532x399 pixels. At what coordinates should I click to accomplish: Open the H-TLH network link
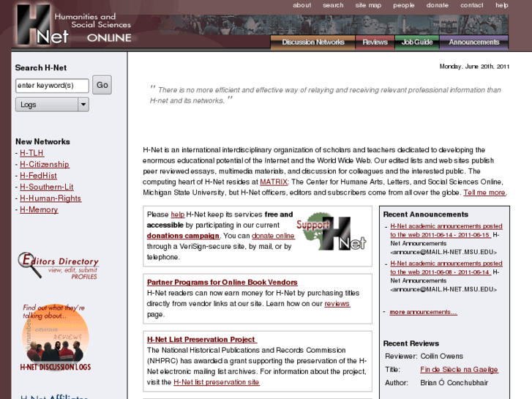pyautogui.click(x=32, y=153)
